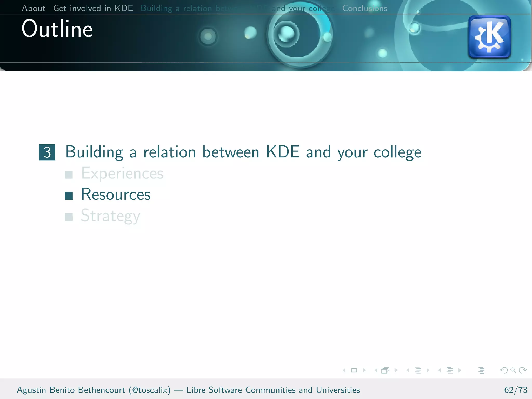Click the Resources square bullet

(x=69, y=196)
